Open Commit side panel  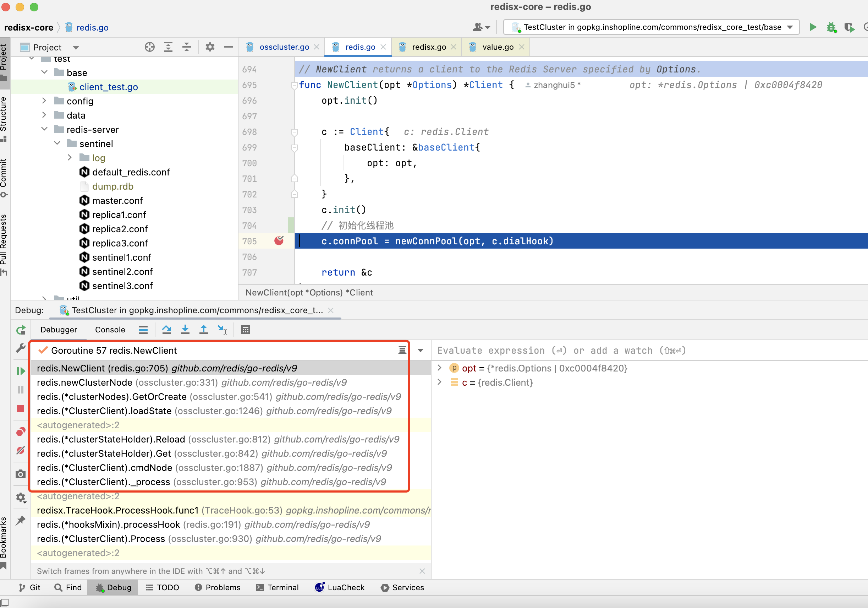4,178
